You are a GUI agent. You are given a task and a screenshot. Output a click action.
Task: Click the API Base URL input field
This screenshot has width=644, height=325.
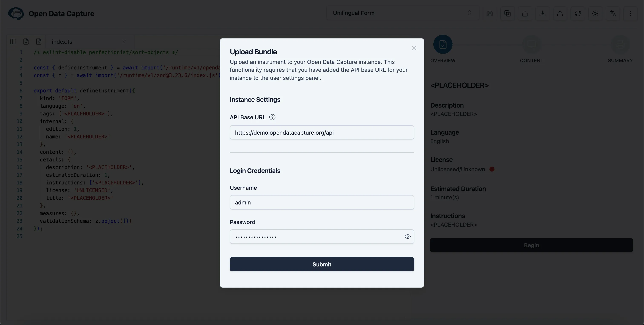point(322,132)
